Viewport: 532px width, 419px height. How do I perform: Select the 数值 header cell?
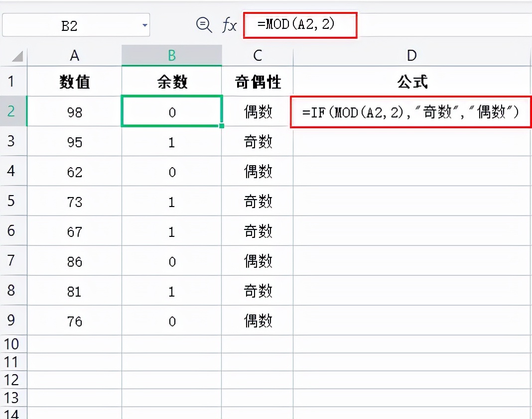[x=74, y=82]
